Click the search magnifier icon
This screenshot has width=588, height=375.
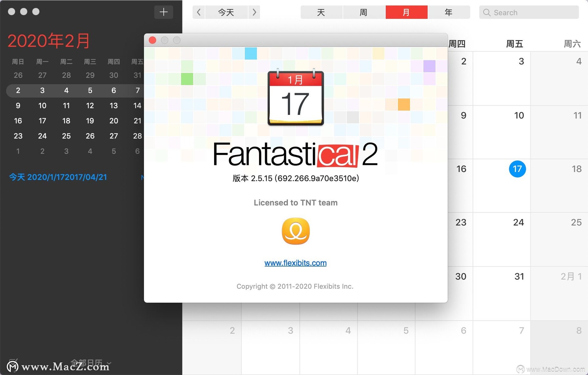(x=487, y=13)
